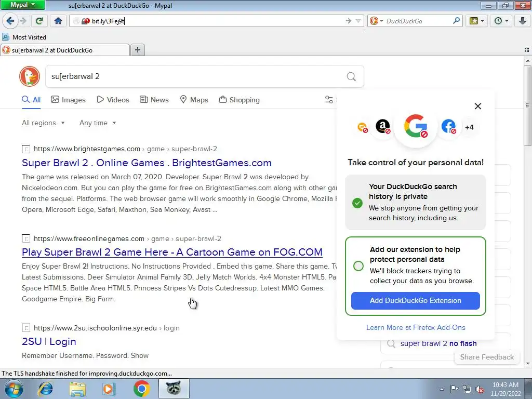This screenshot has width=532, height=399.
Task: Open the downloads arrow panel
Action: pos(523,21)
